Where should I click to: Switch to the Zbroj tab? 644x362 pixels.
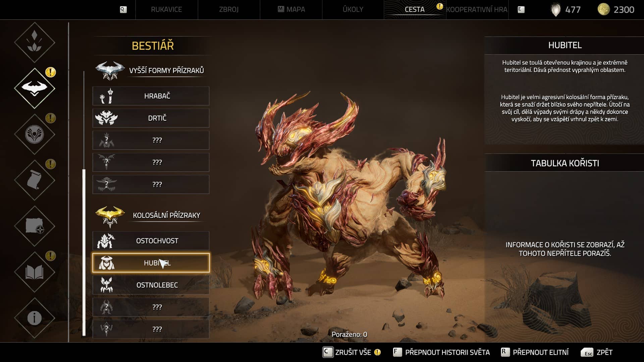(x=229, y=9)
